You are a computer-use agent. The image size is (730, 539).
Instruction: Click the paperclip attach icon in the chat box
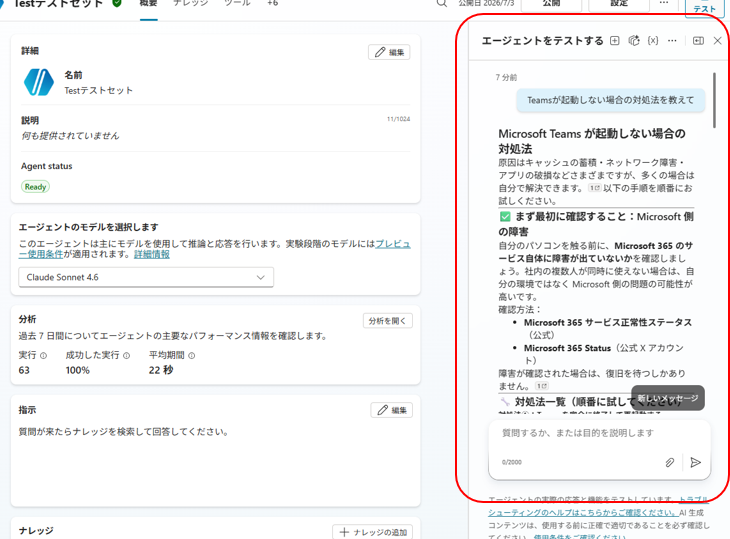tap(669, 462)
